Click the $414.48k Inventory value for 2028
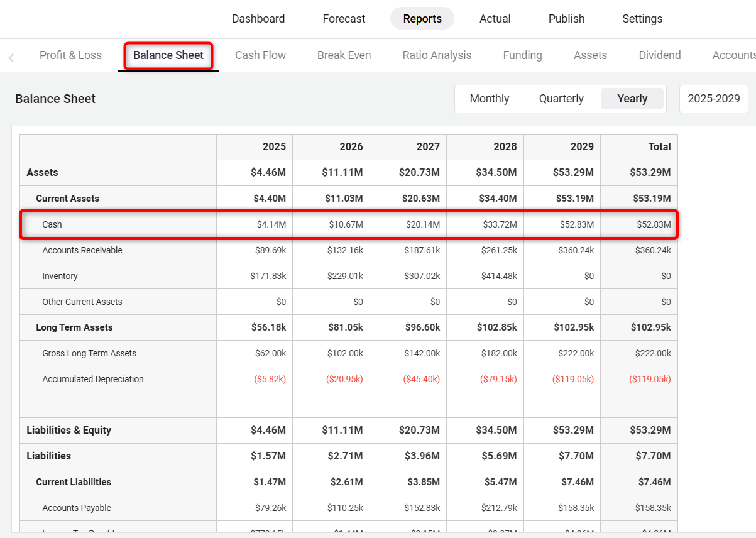Image resolution: width=756 pixels, height=538 pixels. [x=499, y=276]
